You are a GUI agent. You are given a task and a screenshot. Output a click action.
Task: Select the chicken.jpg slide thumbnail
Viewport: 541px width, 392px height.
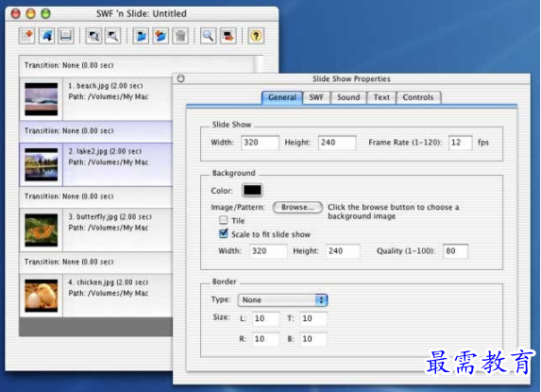(x=41, y=296)
